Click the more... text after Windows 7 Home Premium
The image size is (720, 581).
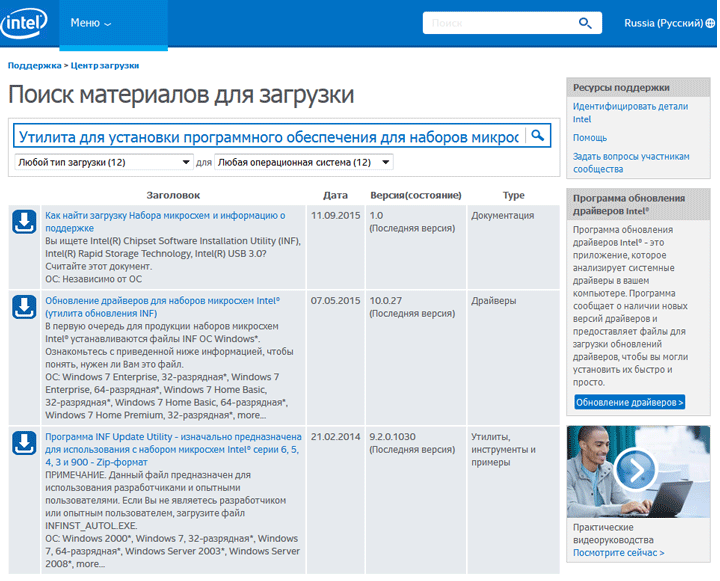252,415
